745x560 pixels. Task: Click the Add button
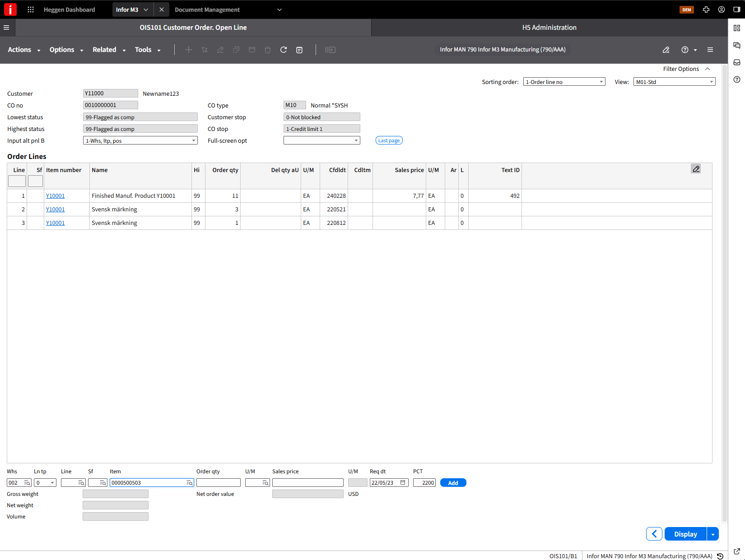click(453, 483)
